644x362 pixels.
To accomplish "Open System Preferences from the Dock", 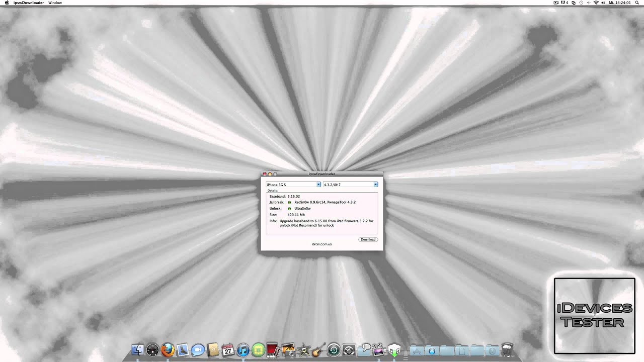I will point(349,350).
